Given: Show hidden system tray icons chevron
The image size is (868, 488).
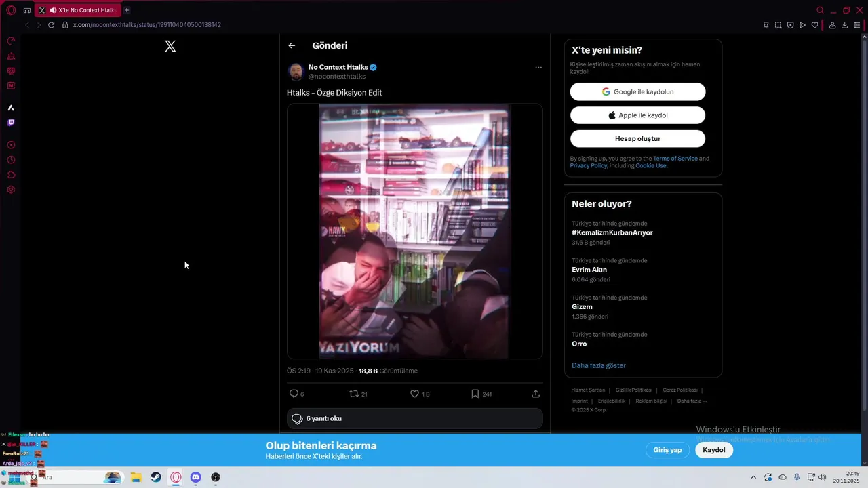Looking at the screenshot, I should pos(753,477).
